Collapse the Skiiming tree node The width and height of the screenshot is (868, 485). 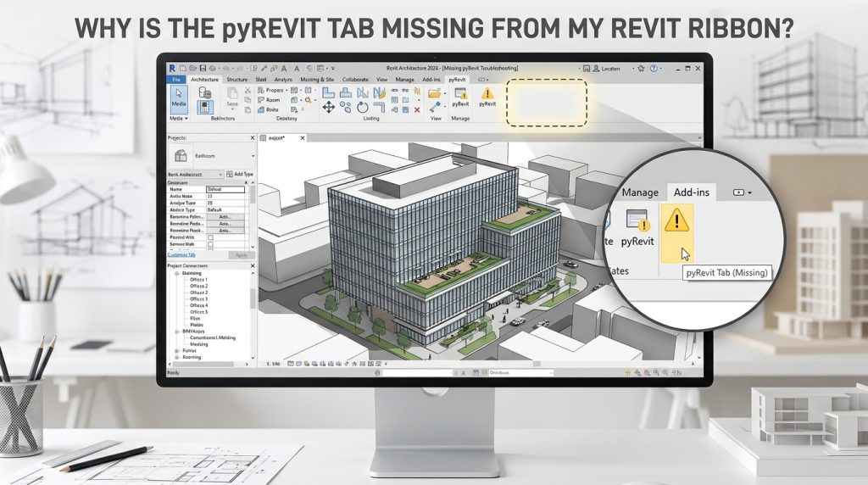pos(177,273)
